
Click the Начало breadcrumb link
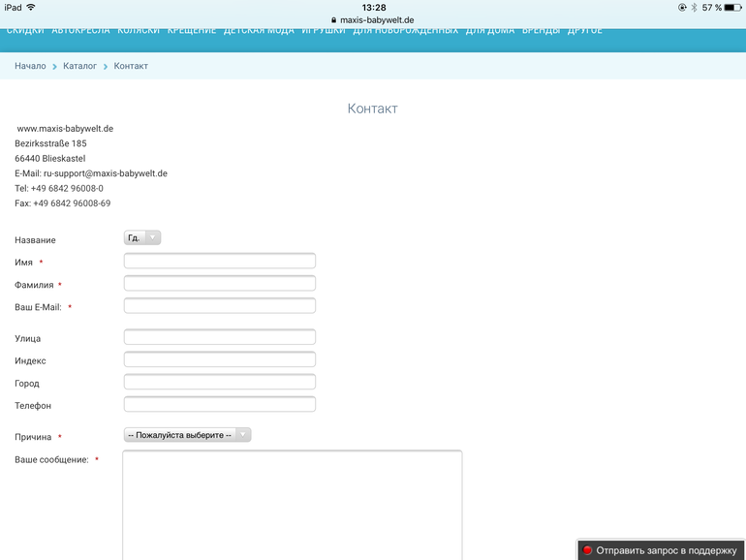30,66
